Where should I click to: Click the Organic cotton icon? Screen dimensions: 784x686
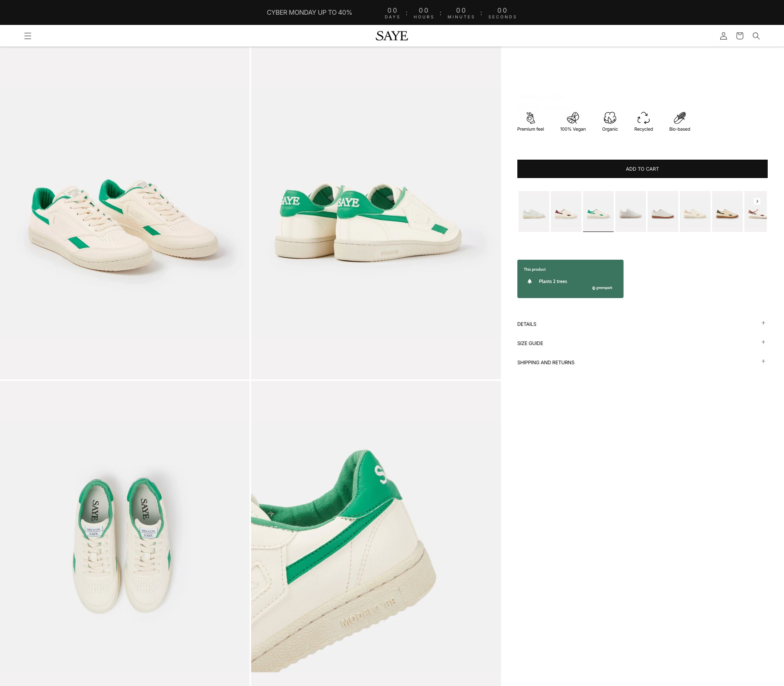click(x=610, y=118)
